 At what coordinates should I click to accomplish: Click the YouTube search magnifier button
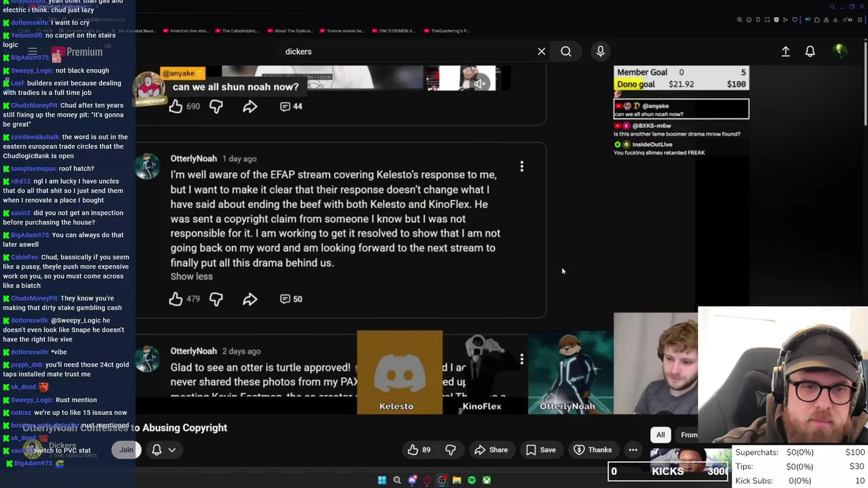coord(566,52)
